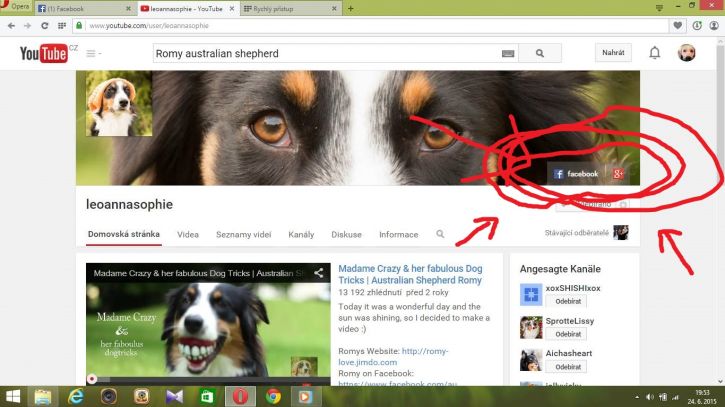Click the green padlock security icon
The image size is (725, 407).
point(79,25)
